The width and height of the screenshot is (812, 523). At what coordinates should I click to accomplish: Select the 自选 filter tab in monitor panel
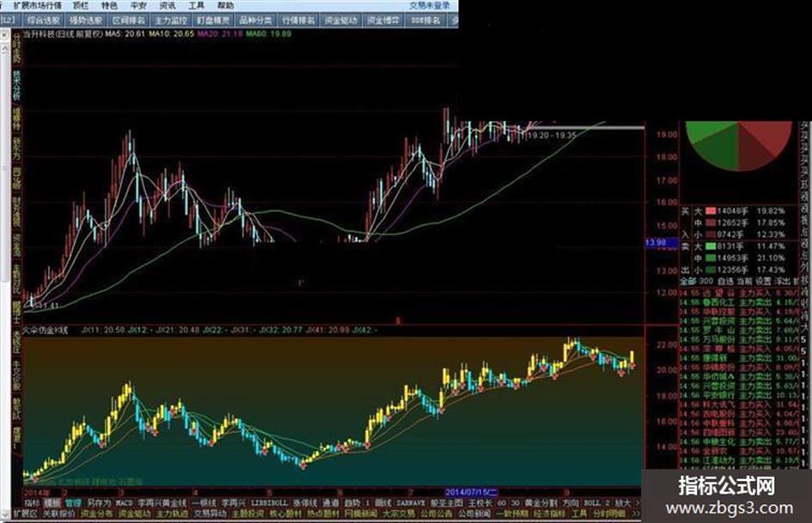click(x=725, y=281)
